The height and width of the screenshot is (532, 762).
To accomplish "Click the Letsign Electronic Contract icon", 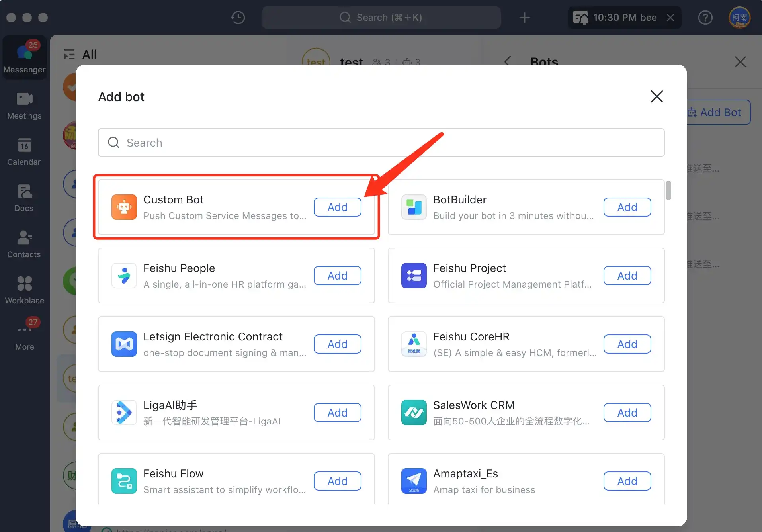I will click(x=124, y=344).
